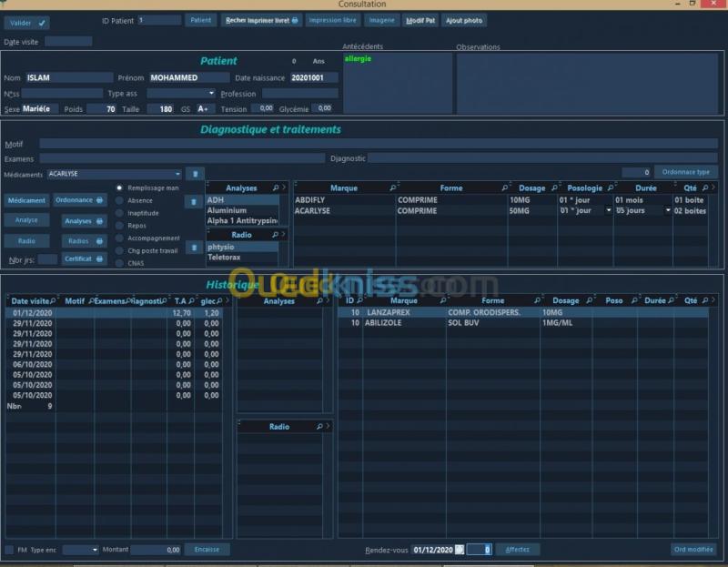Screen dimensions: 728x567
Task: Click magnifier in Posologie column header
Action: pos(611,187)
